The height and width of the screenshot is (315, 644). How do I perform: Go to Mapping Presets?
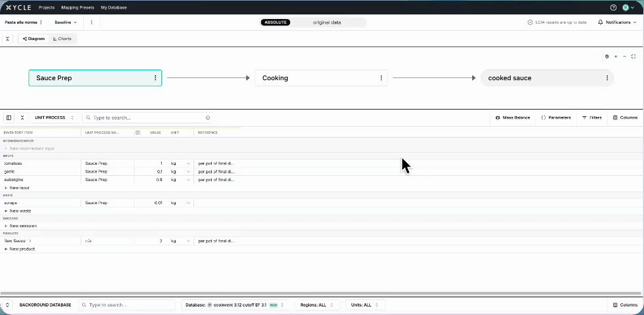77,7
